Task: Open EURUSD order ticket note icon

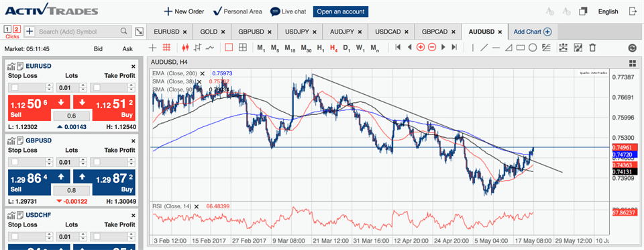Action: (20, 66)
